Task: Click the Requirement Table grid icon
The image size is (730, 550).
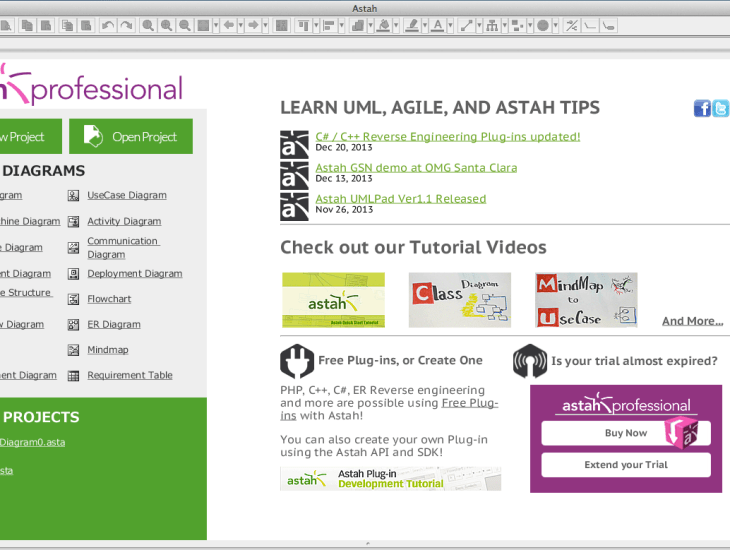Action: pyautogui.click(x=73, y=376)
